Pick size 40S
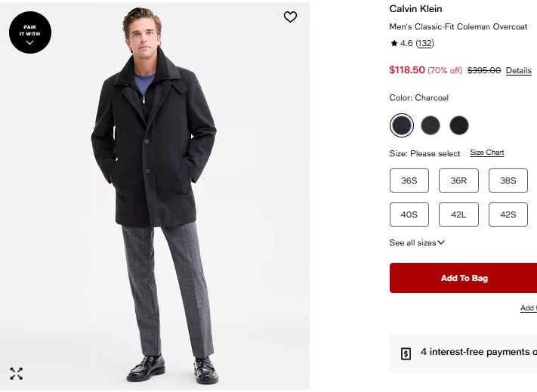 409,215
